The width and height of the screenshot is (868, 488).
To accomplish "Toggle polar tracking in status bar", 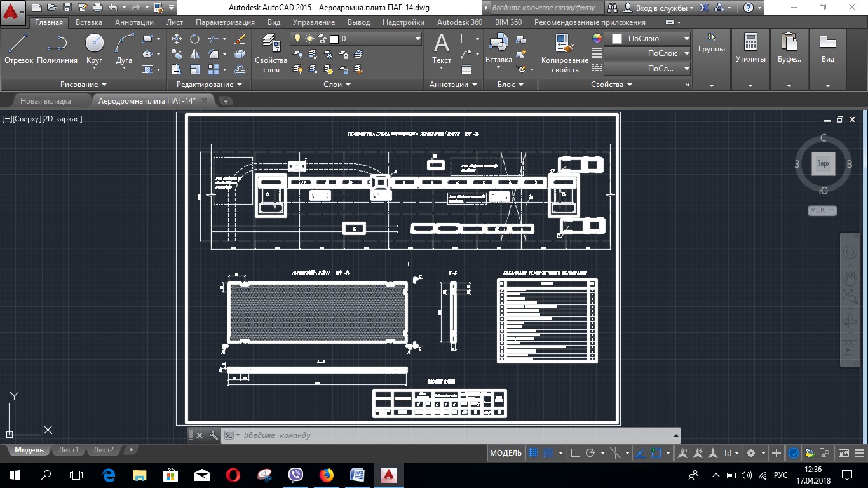I will click(590, 453).
